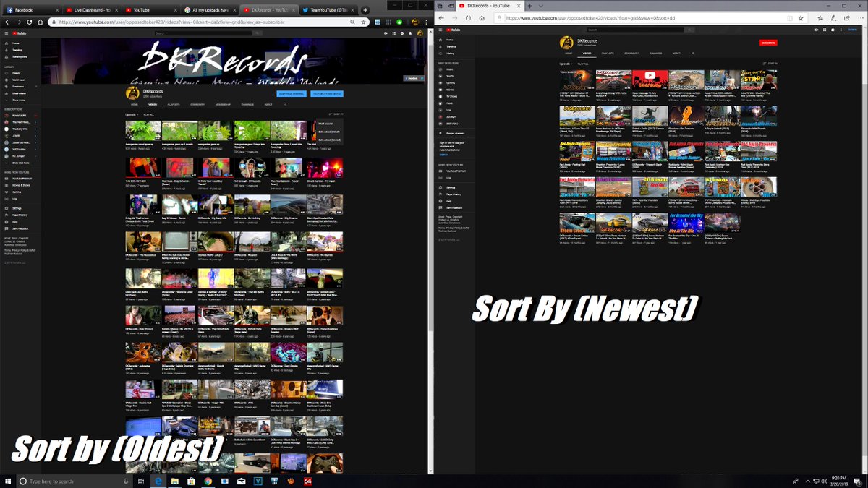
Task: Expand Uploads dropdown in Chrome window
Action: [132, 114]
